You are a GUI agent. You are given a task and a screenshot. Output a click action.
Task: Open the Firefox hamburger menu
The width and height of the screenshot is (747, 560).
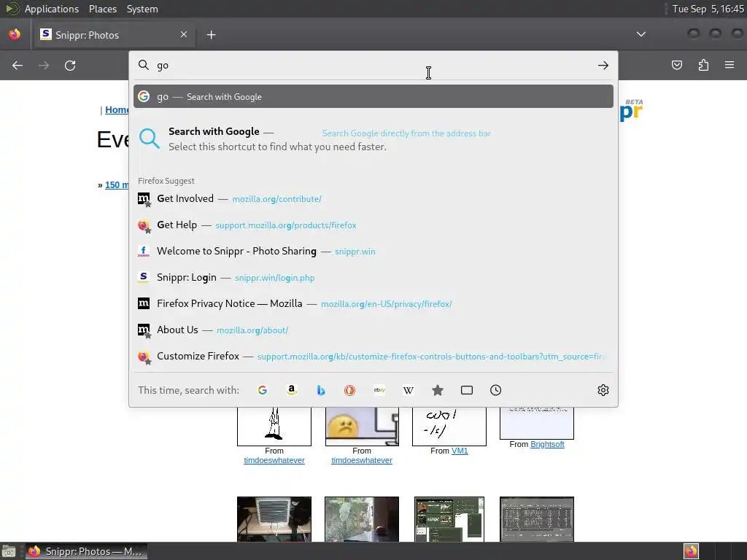click(729, 65)
